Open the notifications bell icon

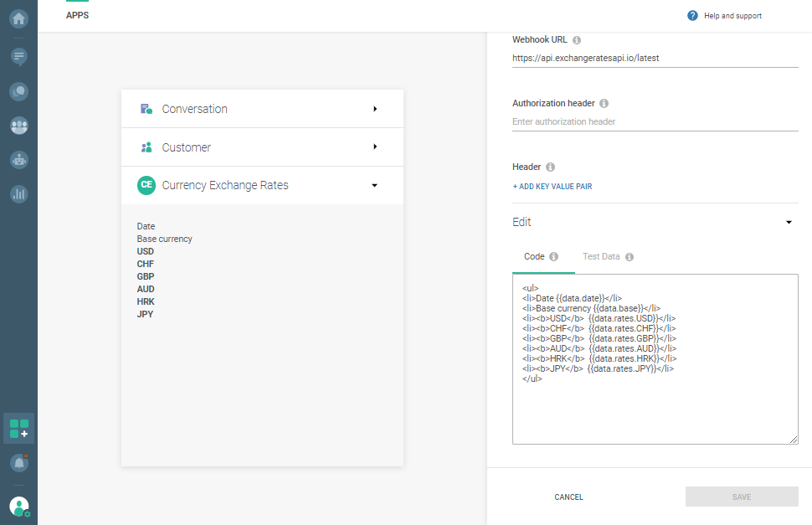pos(18,463)
